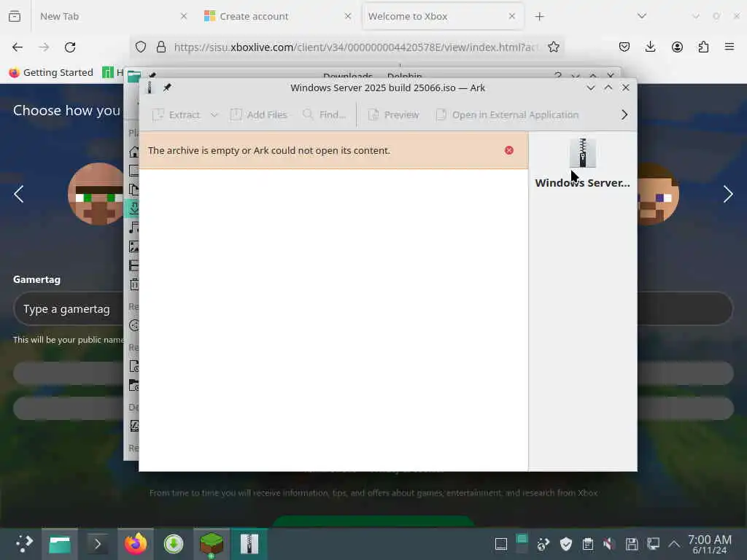Open the Extract dropdown arrow in Ark
The width and height of the screenshot is (747, 560).
(x=214, y=114)
